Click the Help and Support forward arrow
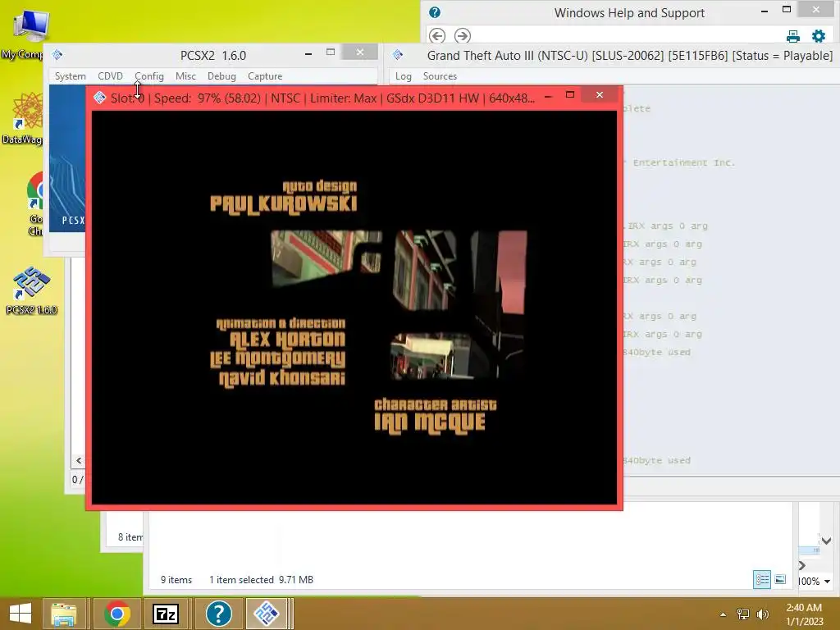 (x=463, y=36)
